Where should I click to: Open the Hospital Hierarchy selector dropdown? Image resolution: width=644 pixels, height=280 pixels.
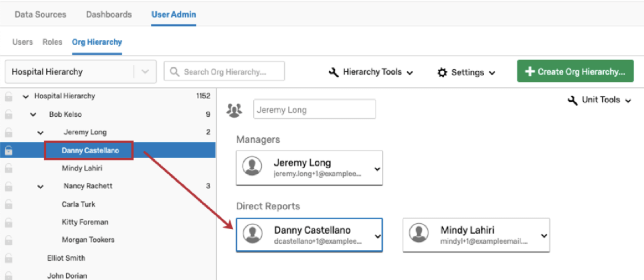(145, 72)
